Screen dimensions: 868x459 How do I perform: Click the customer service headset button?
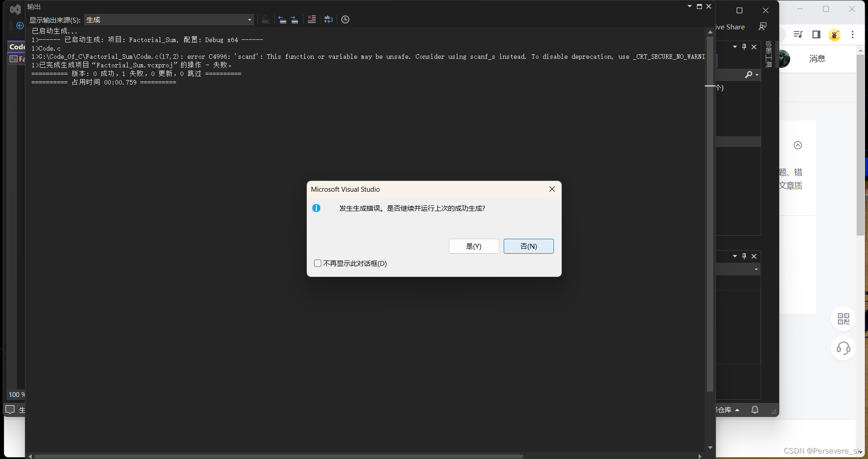point(844,348)
